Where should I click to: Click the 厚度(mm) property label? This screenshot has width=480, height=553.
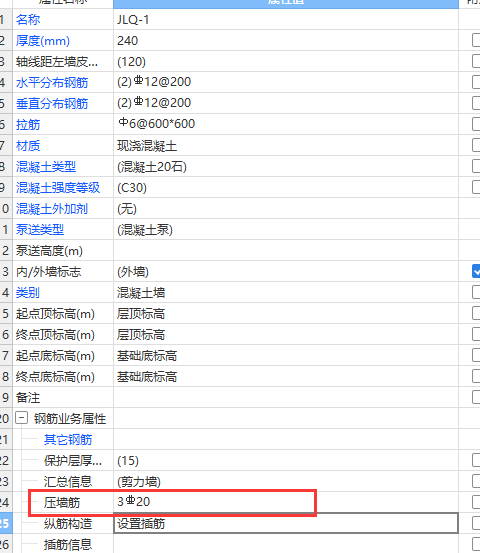(43, 41)
